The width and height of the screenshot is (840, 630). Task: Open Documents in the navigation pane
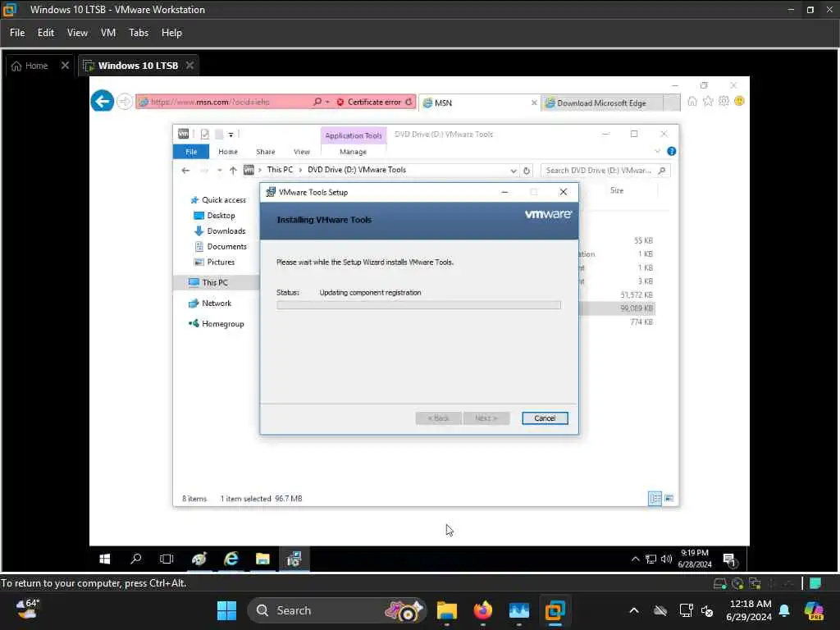[220, 246]
